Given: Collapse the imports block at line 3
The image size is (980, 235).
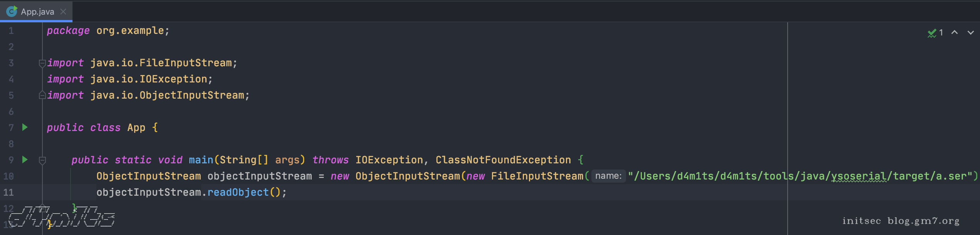Looking at the screenshot, I should click(x=42, y=63).
